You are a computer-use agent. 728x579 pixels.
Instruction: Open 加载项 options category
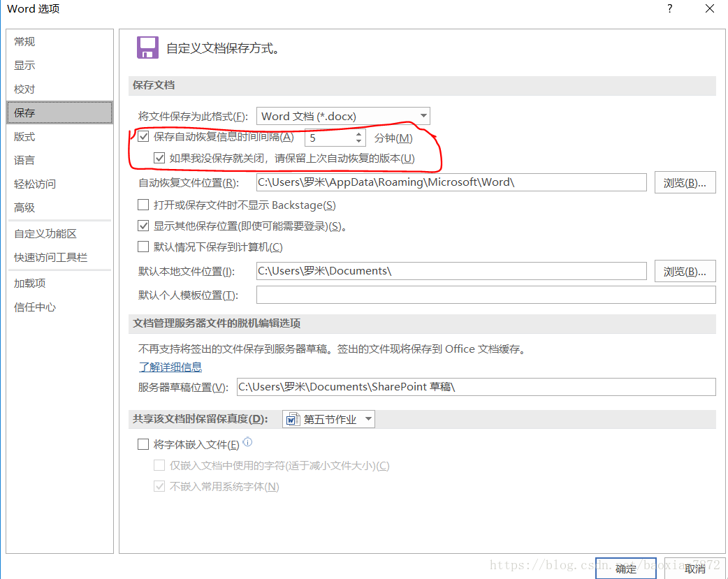(59, 284)
